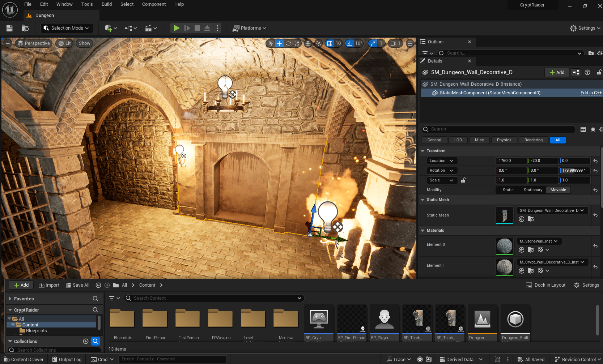
Task: Save the current level with the disk icon
Action: click(9, 28)
